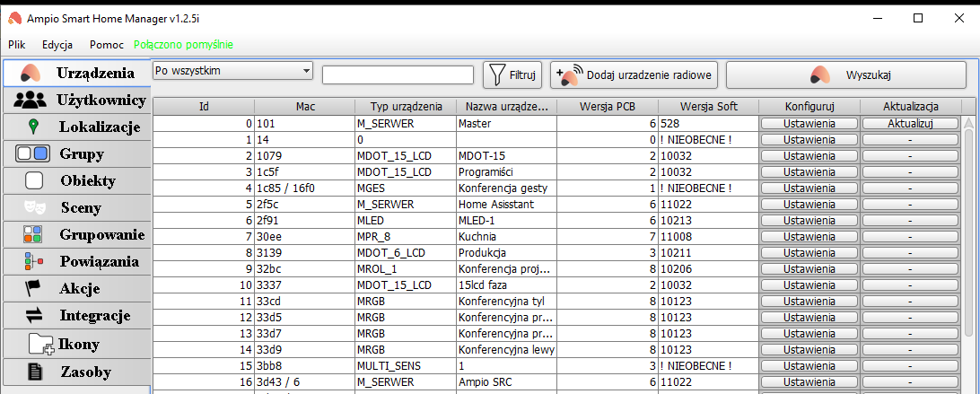This screenshot has width=980, height=394.
Task: Click the radio device icon on Dodaj urzadzenie radiowe
Action: 569,75
